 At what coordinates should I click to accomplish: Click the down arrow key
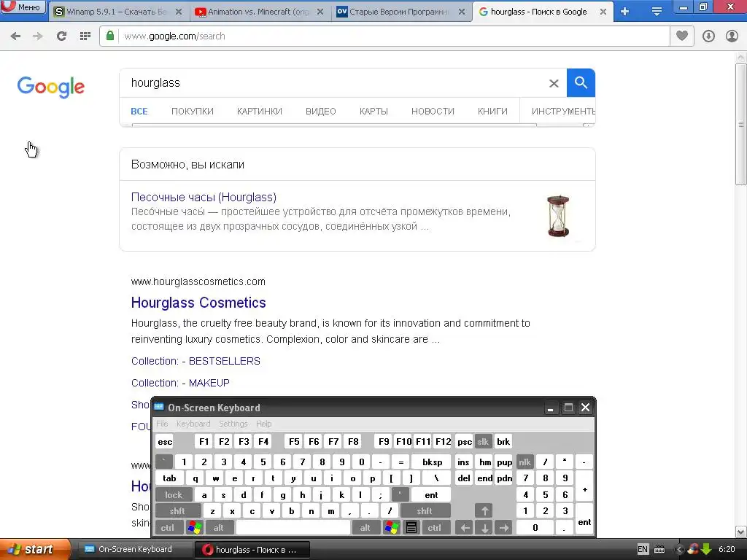[484, 528]
